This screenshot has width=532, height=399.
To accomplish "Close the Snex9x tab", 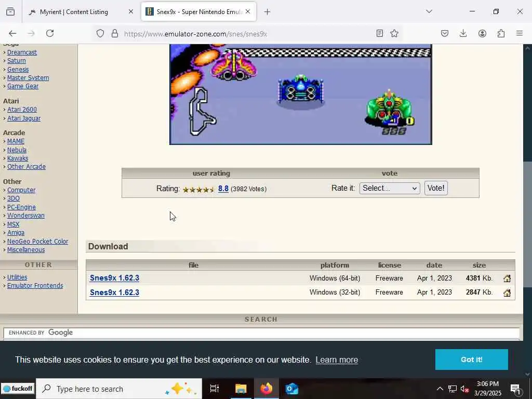I will (x=248, y=11).
